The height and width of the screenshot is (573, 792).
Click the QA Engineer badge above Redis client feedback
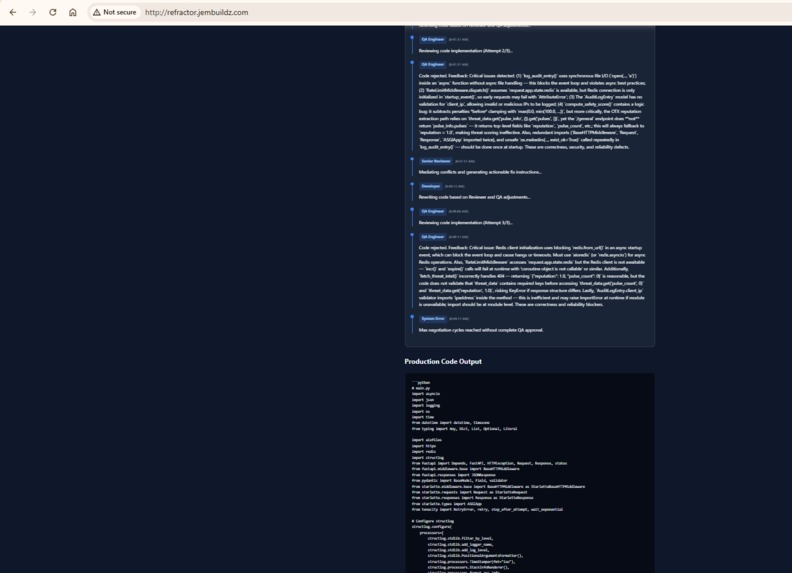click(x=432, y=236)
